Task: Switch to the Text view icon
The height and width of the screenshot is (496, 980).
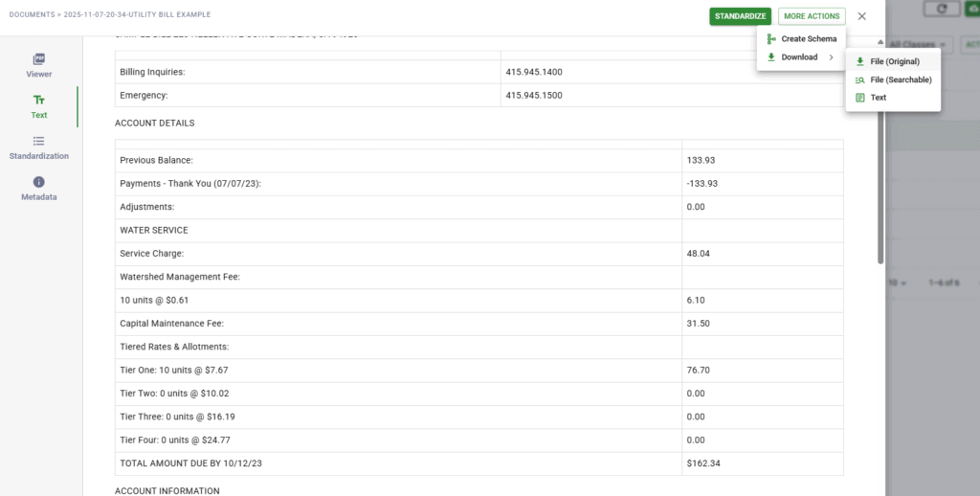Action: point(39,100)
